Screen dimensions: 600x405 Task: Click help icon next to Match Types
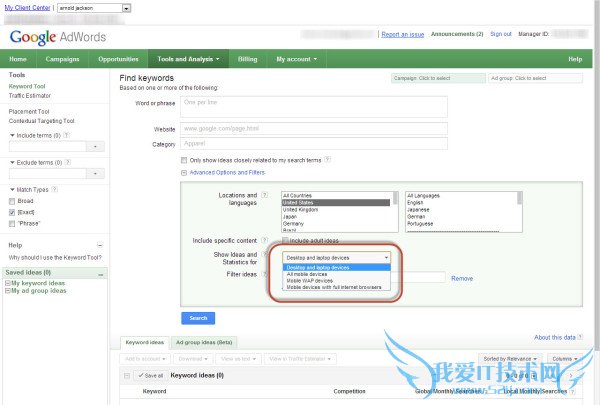54,189
